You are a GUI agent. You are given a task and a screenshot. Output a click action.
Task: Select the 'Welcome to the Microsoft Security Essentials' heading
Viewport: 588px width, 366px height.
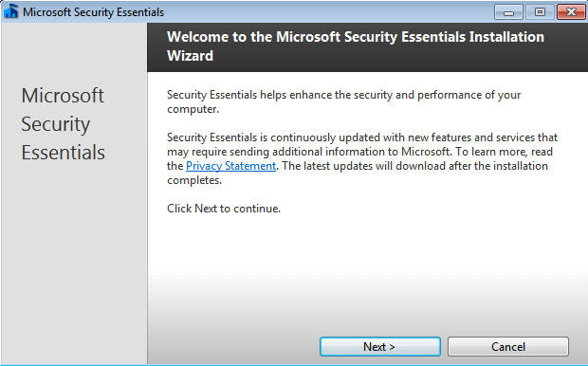click(356, 46)
